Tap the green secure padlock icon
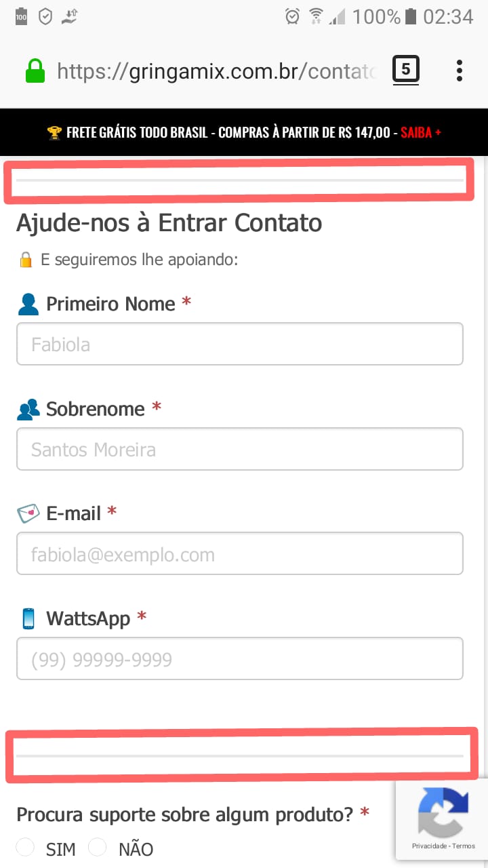This screenshot has width=488, height=868. 35,71
